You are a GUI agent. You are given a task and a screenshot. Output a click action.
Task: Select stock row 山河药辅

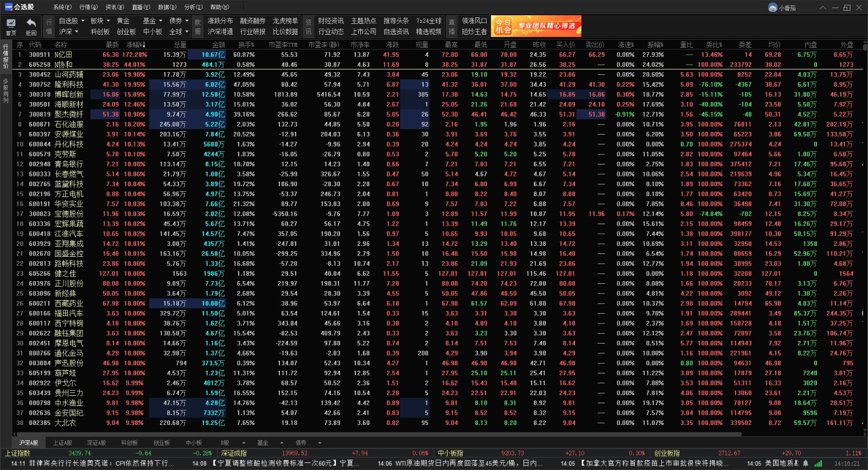click(x=438, y=74)
